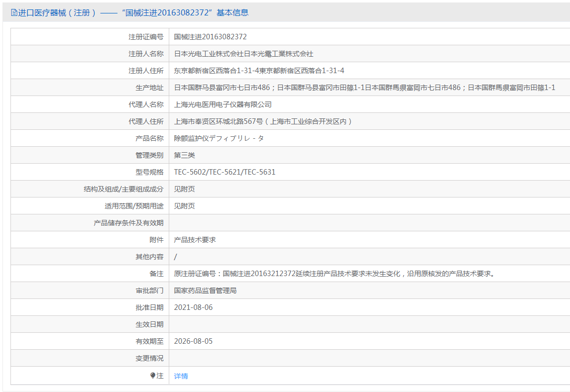Click management class 第三类 value
The image size is (570, 392).
coord(184,155)
